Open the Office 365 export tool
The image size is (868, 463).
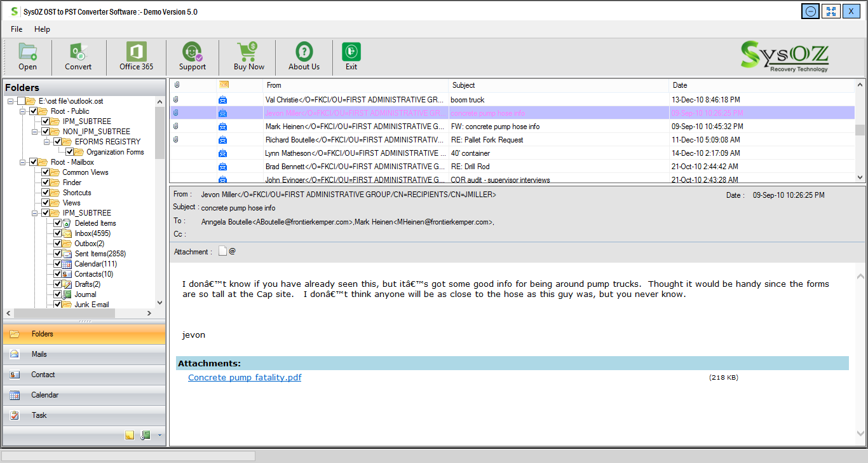[x=136, y=55]
